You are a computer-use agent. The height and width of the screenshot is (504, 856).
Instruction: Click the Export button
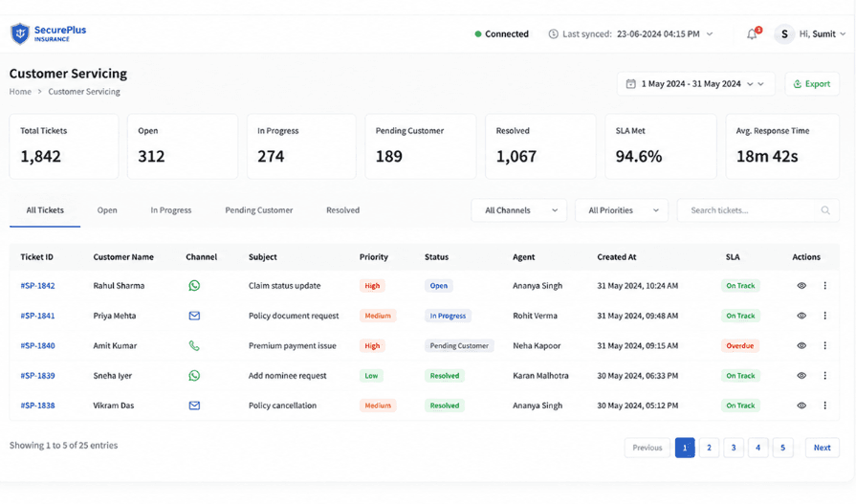pos(812,84)
